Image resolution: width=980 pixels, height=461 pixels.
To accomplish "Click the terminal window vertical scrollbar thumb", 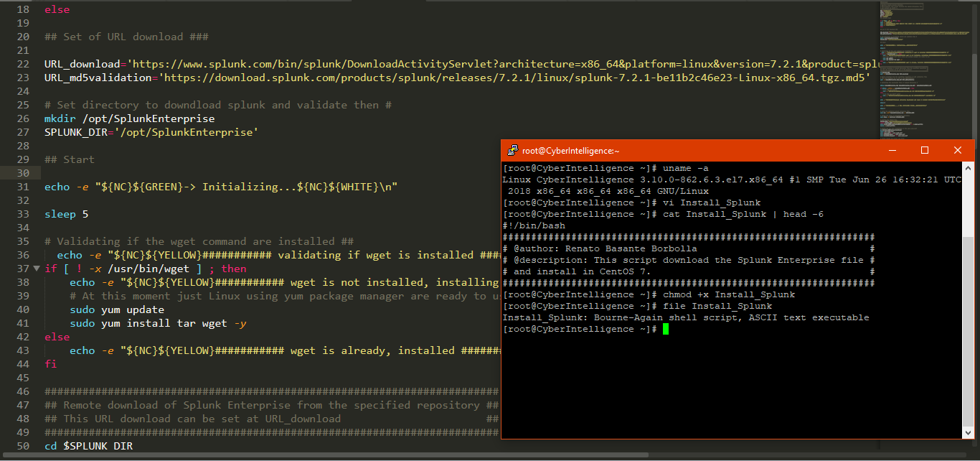I will click(x=968, y=330).
